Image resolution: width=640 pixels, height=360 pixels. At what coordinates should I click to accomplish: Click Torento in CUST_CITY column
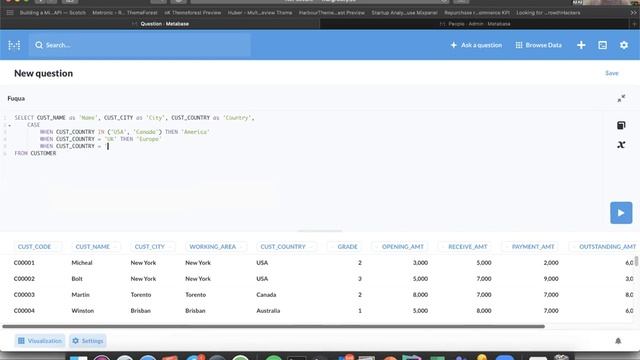point(141,294)
